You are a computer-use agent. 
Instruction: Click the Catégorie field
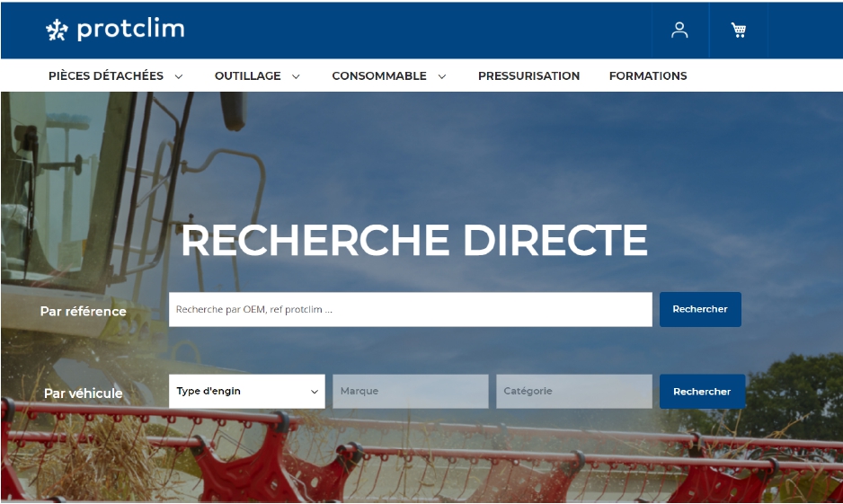(x=573, y=391)
